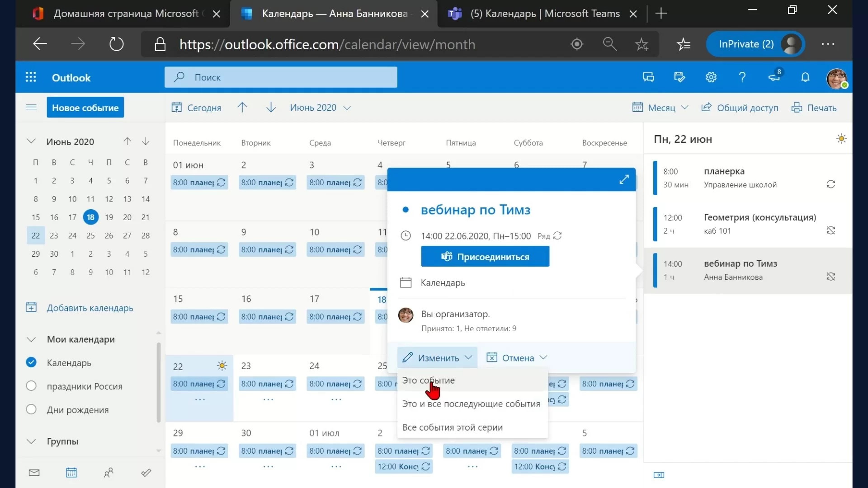
Task: Click Печать to print calendar
Action: (x=814, y=108)
